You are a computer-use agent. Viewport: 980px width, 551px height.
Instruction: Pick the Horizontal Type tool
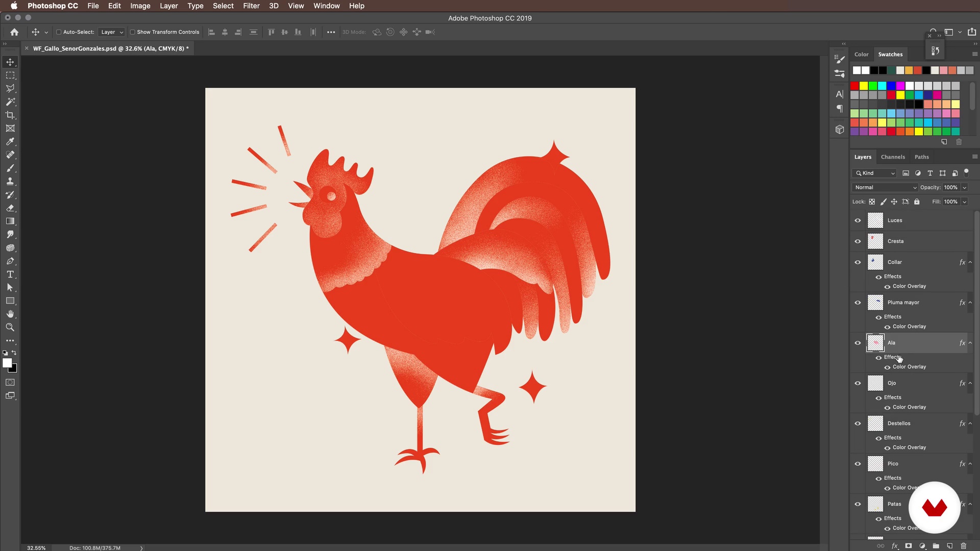pos(10,274)
